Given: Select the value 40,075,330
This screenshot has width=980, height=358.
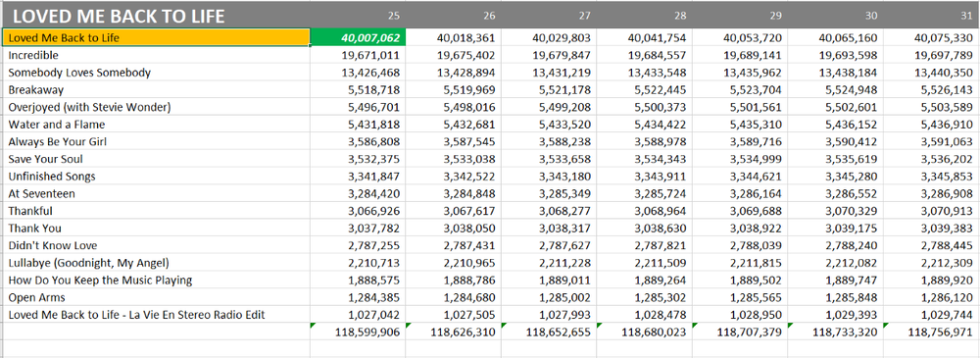Looking at the screenshot, I should 931,37.
